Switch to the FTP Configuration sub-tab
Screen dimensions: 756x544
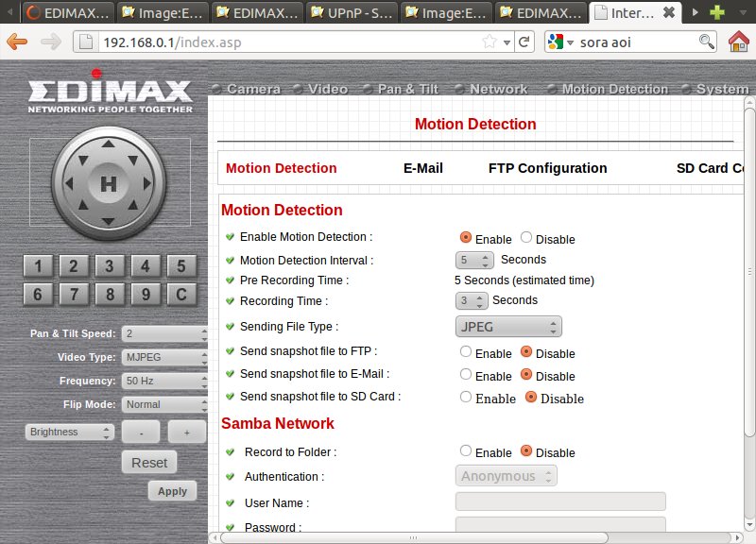[548, 168]
